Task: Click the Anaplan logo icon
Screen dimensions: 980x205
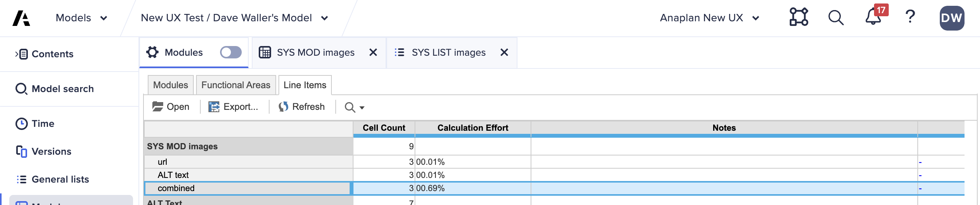Action: tap(21, 18)
